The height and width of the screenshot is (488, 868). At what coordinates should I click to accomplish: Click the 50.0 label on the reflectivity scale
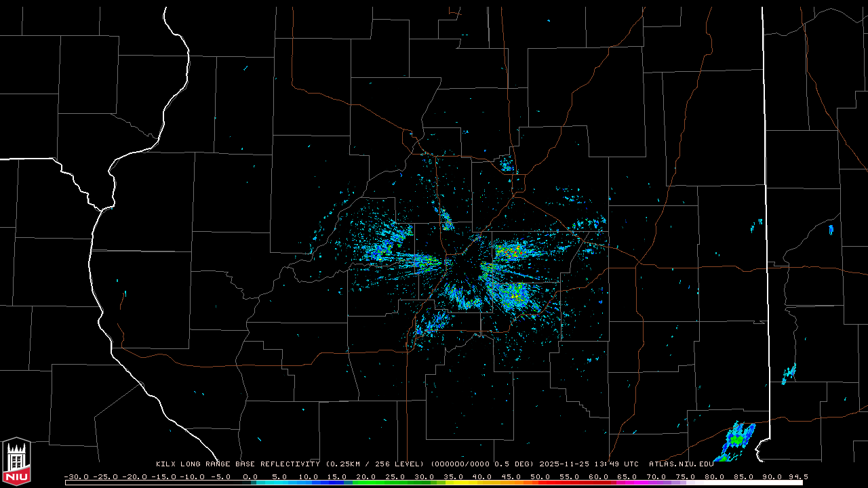[x=540, y=476]
